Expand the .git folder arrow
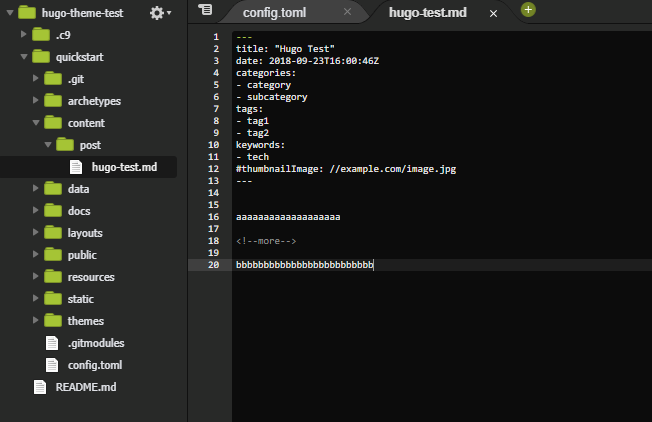This screenshot has width=652, height=422. click(36, 78)
